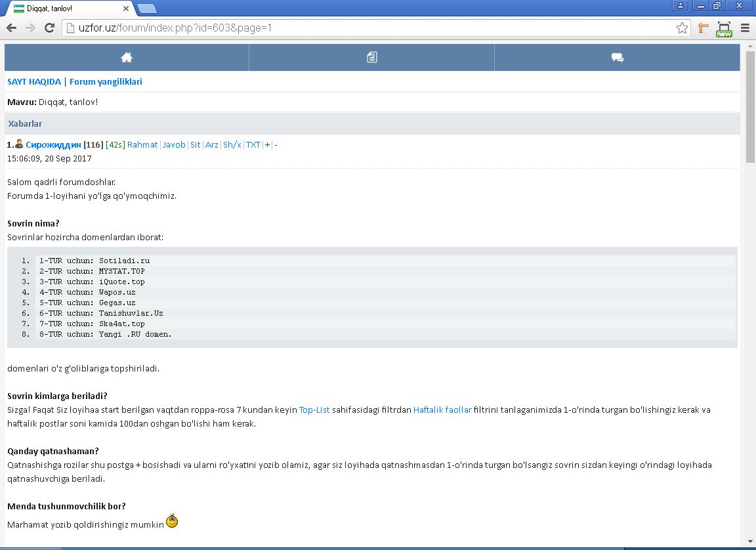Click the home icon in forum navbar
The height and width of the screenshot is (550, 756).
click(x=127, y=58)
